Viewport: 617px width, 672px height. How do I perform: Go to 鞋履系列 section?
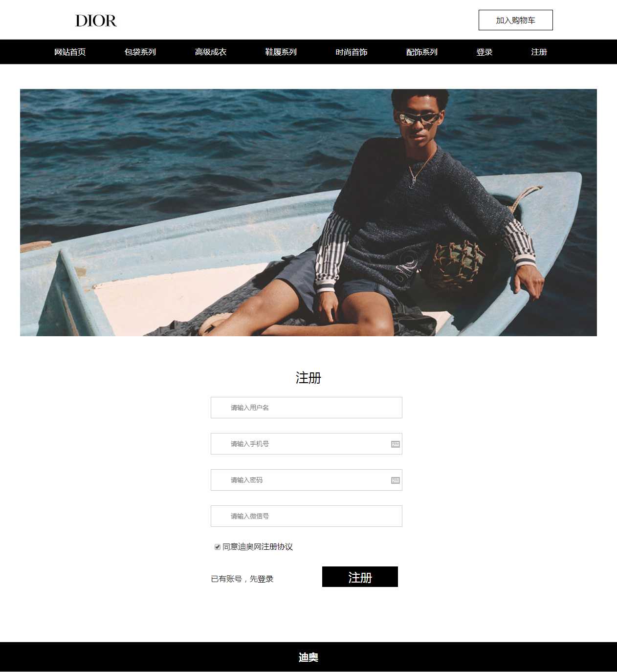(x=281, y=52)
